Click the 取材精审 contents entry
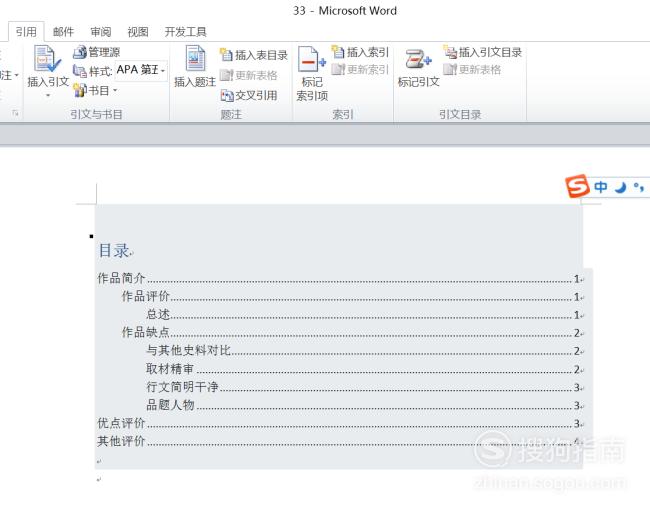650x517 pixels. click(364, 369)
